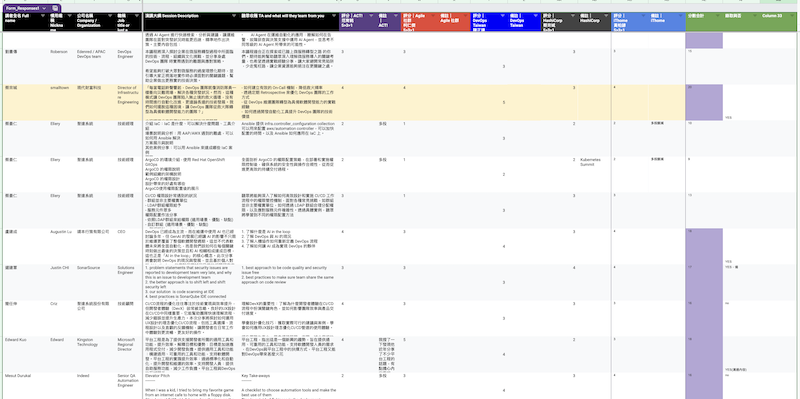Image resolution: width=800 pixels, height=399 pixels.
Task: Open the Column 33 filter arrow
Action: click(x=791, y=16)
